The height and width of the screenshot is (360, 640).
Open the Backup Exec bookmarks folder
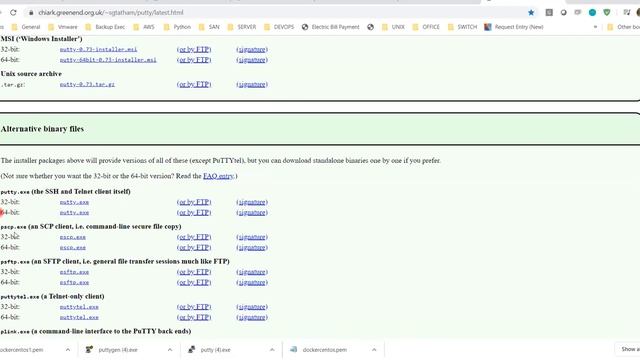(x=105, y=27)
